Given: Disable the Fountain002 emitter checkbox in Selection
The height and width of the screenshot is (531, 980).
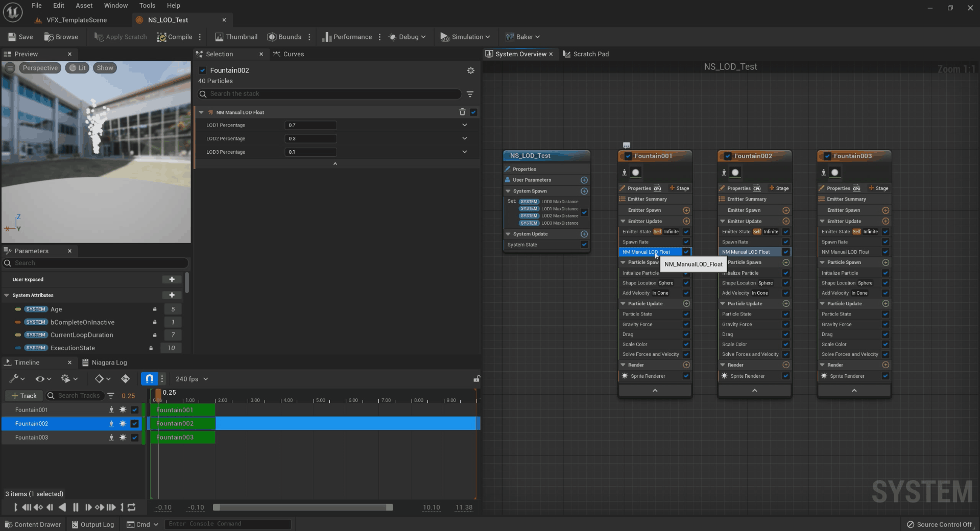Looking at the screenshot, I should [203, 70].
